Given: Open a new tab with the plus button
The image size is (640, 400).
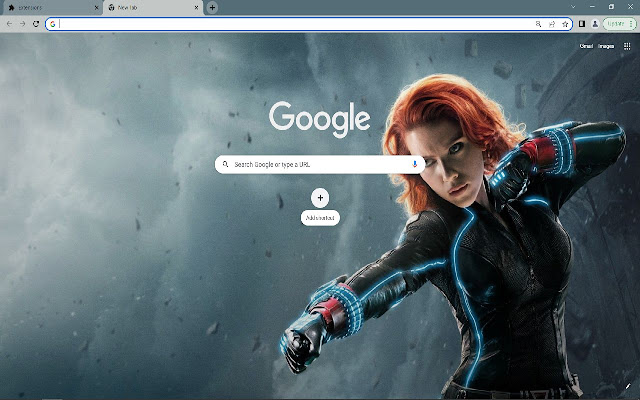Looking at the screenshot, I should tap(212, 8).
